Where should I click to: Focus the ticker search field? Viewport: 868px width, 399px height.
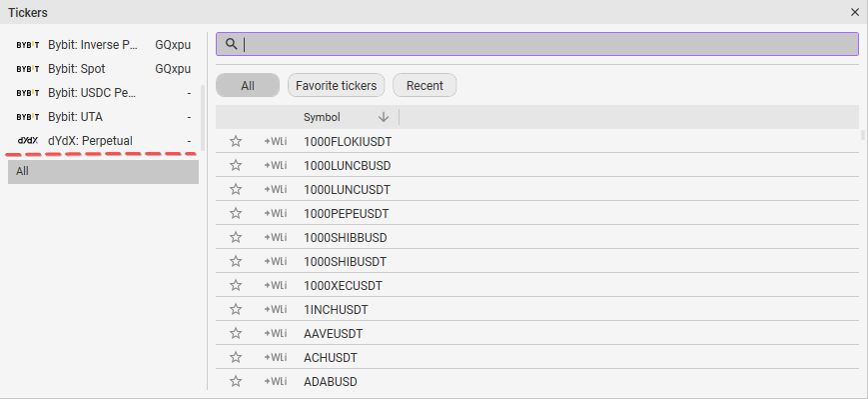tap(537, 44)
